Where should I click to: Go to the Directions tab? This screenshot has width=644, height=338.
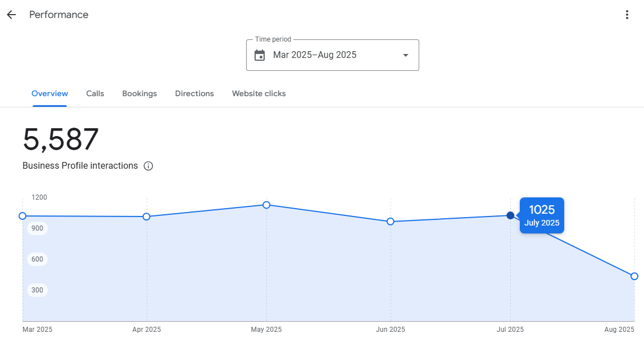[x=194, y=93]
